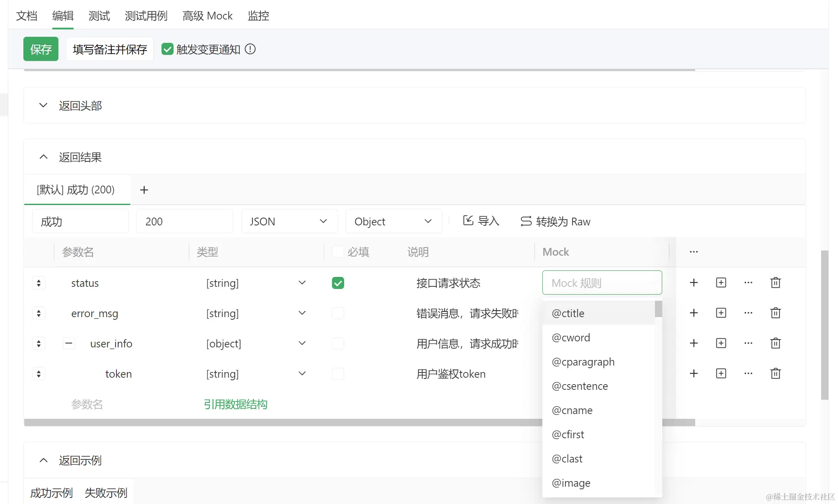Uncheck status required checkbox

(338, 283)
